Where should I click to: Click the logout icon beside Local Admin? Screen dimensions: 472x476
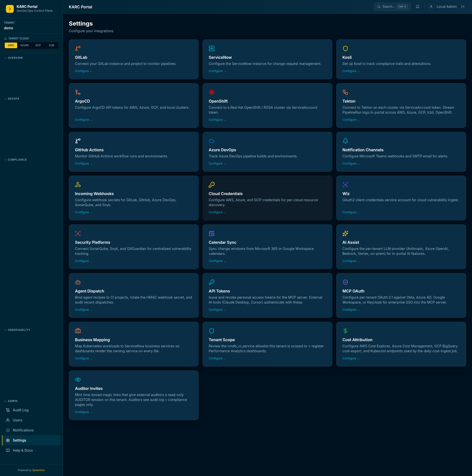463,7
